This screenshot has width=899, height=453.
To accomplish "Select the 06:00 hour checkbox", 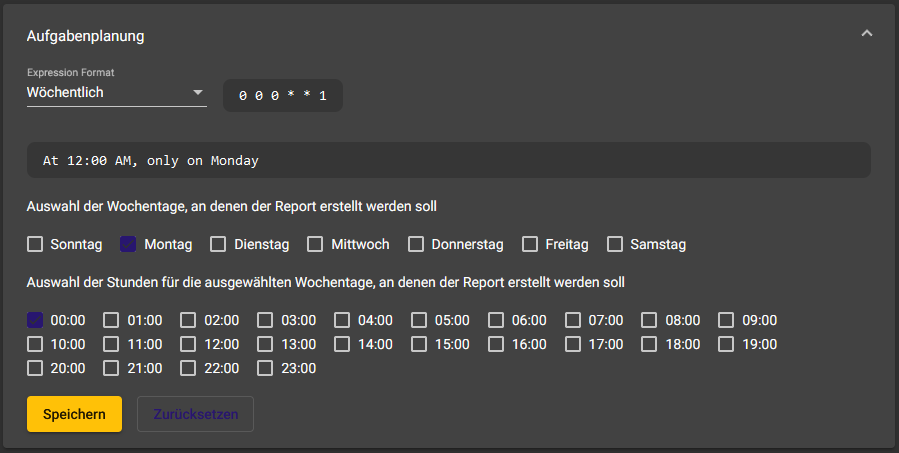I will tap(497, 320).
